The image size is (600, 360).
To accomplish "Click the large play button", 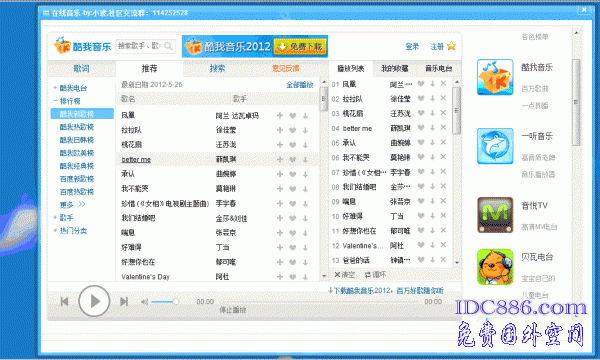I will pos(94,301).
